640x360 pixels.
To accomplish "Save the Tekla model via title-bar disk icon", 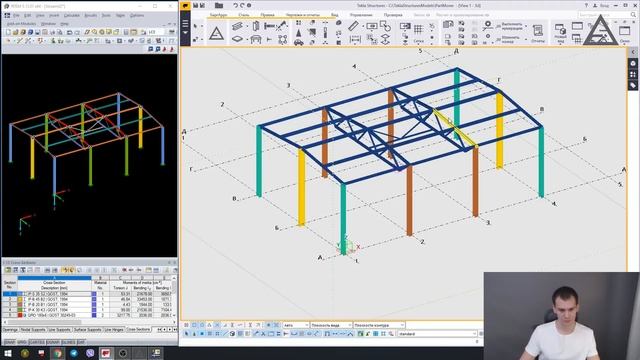I will [x=195, y=5].
